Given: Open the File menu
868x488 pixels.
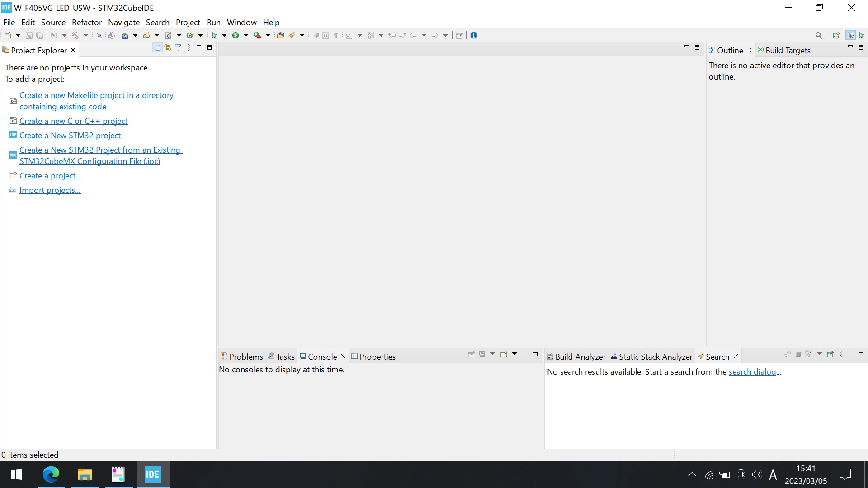Looking at the screenshot, I should (x=9, y=22).
